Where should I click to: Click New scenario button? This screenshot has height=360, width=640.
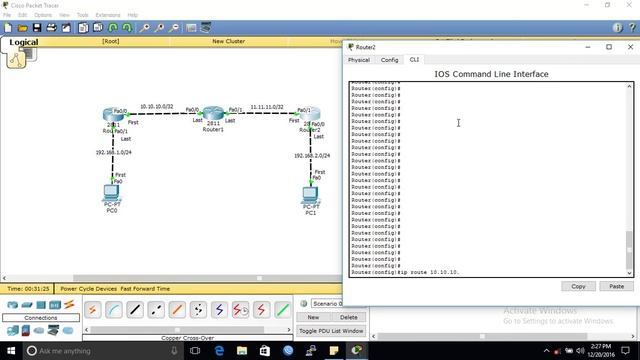pos(313,317)
